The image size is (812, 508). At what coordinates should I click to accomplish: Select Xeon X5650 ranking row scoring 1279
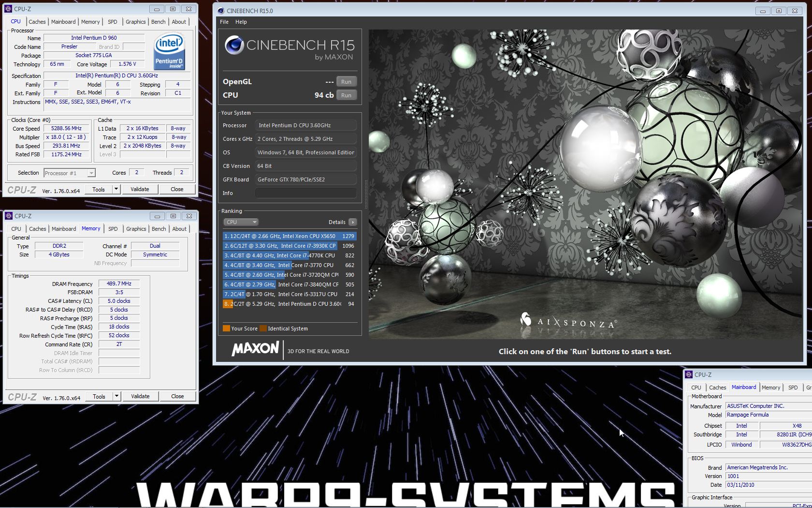290,236
